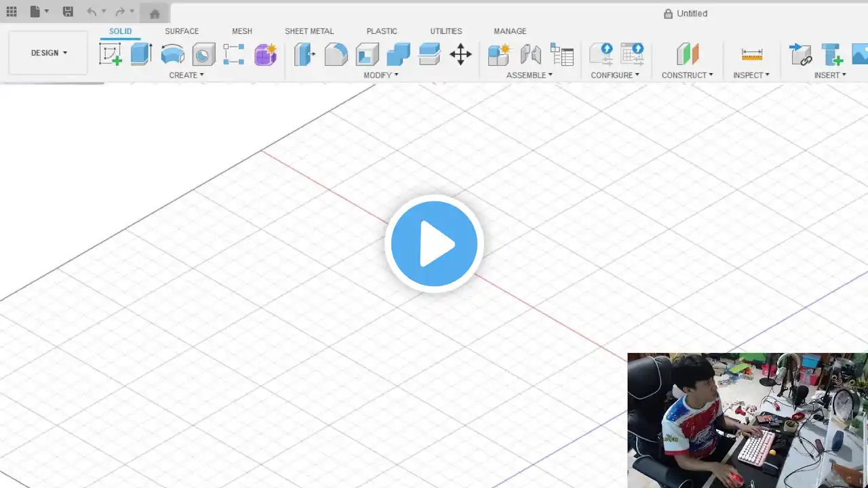This screenshot has height=488, width=868.
Task: Open the Configuration Table icon
Action: tap(632, 54)
